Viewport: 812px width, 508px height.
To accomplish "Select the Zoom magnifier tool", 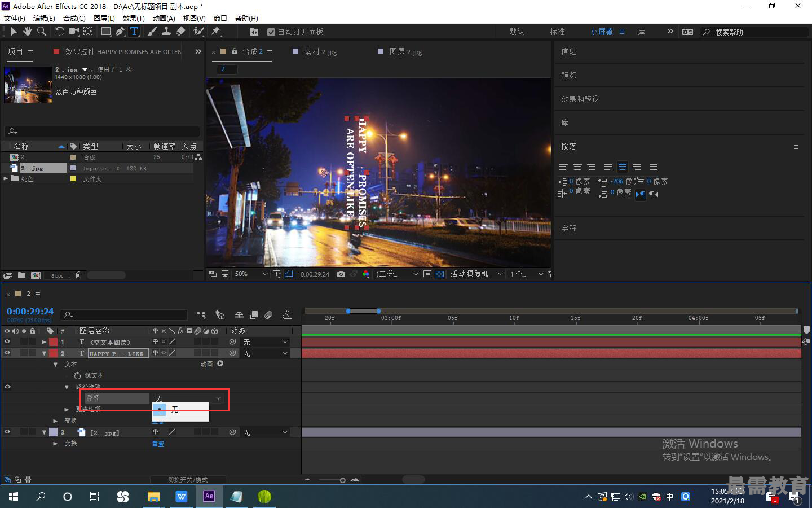I will point(41,32).
